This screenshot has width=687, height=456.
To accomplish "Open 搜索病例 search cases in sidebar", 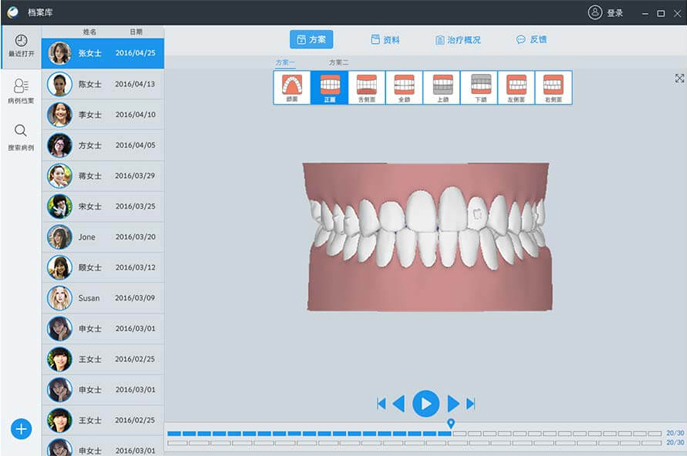I will tap(21, 137).
